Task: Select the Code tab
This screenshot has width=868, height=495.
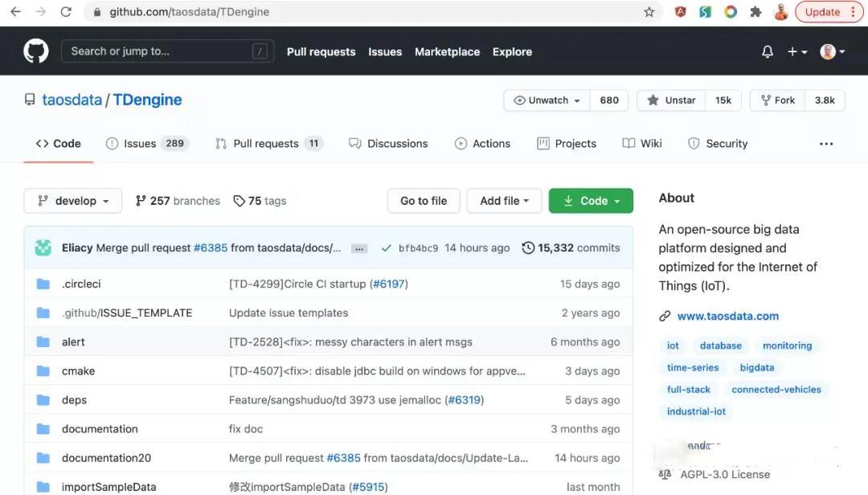Action: coord(58,143)
